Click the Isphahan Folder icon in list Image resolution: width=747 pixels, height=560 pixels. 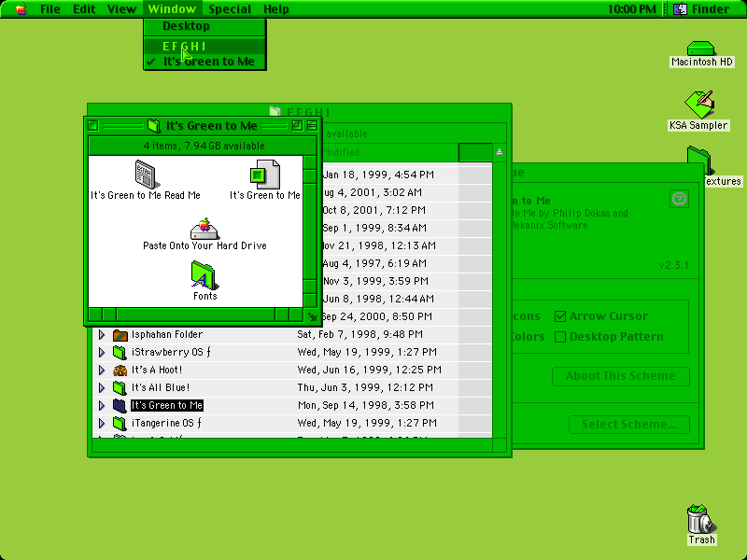click(x=120, y=334)
